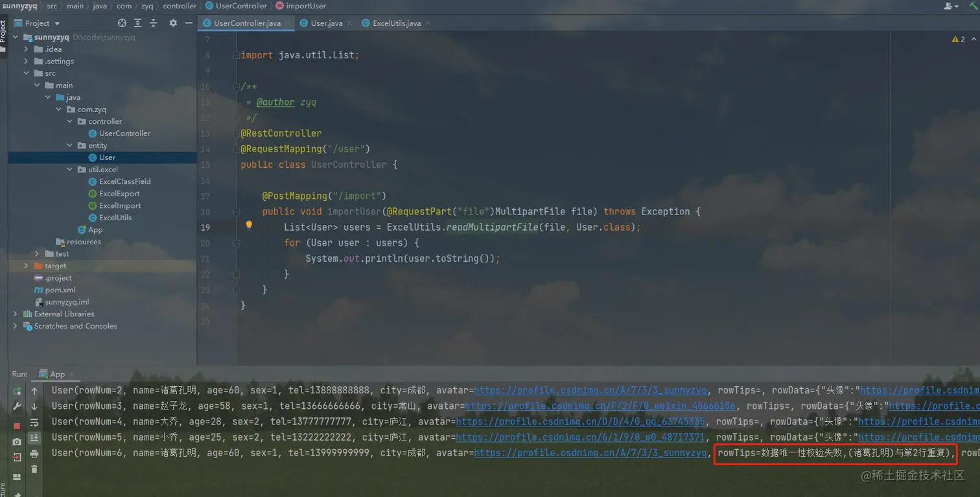Image resolution: width=980 pixels, height=497 pixels.
Task: Open the user accounts dropdown
Action: tap(951, 6)
